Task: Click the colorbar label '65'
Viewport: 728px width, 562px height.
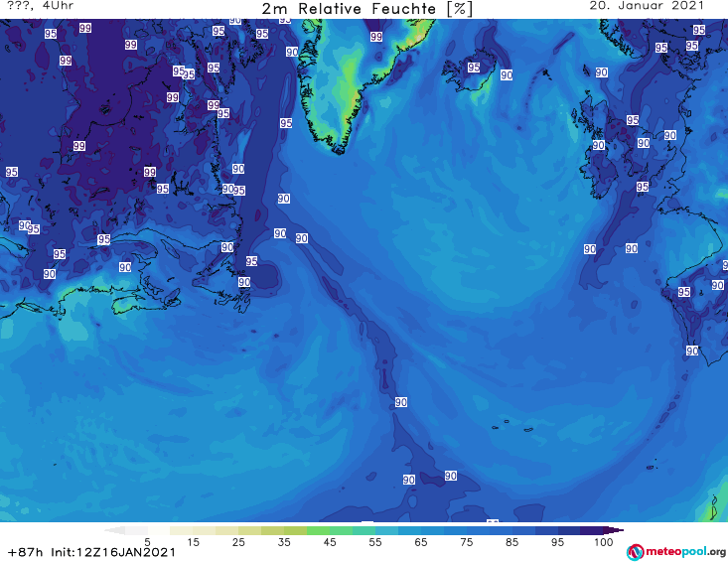Action: coord(421,542)
